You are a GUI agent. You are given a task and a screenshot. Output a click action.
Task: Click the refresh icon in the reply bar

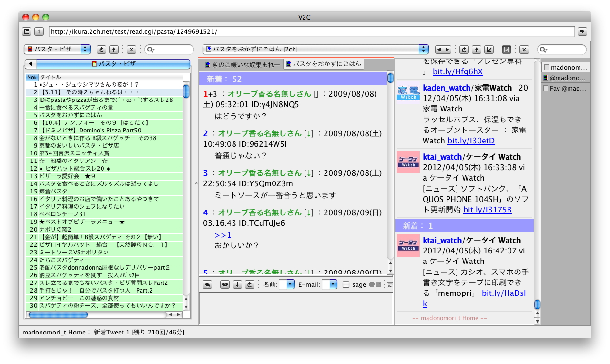(x=248, y=285)
